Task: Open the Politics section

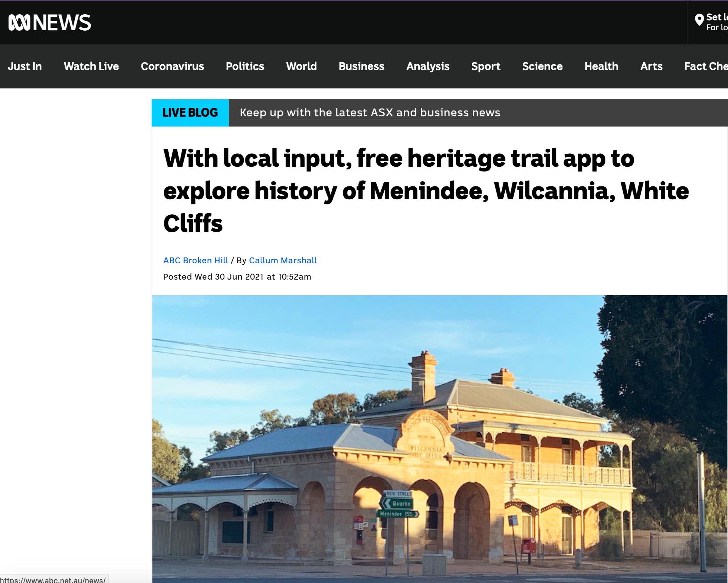Action: 245,66
